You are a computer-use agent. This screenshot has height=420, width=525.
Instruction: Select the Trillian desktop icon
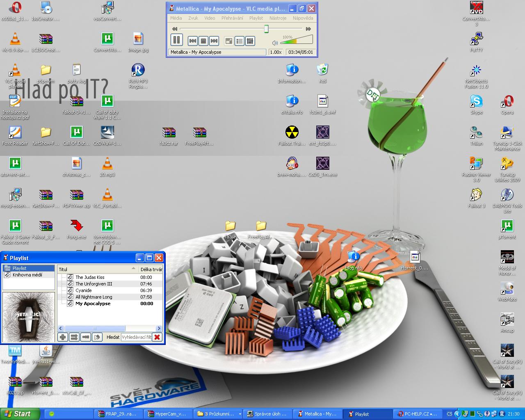477,136
